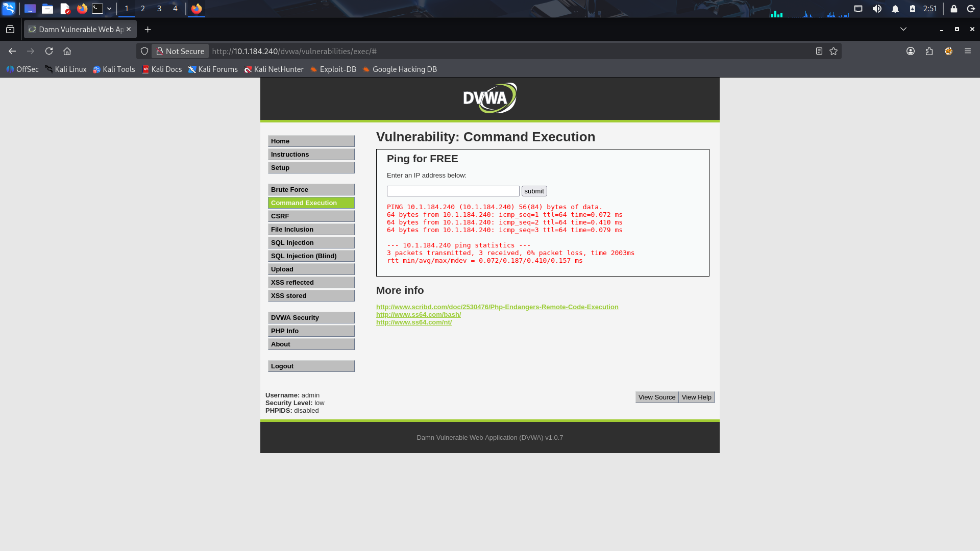The height and width of the screenshot is (551, 980).
Task: Open the Kali Docs bookmark
Action: [x=162, y=69]
